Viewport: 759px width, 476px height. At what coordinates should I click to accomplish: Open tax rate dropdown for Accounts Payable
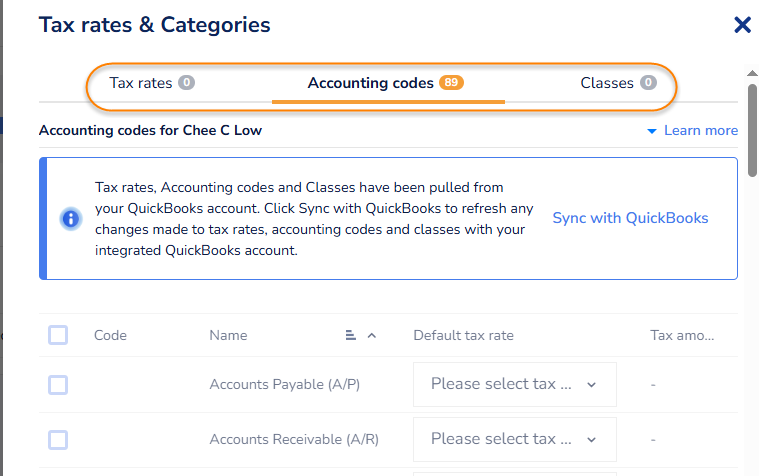point(514,385)
